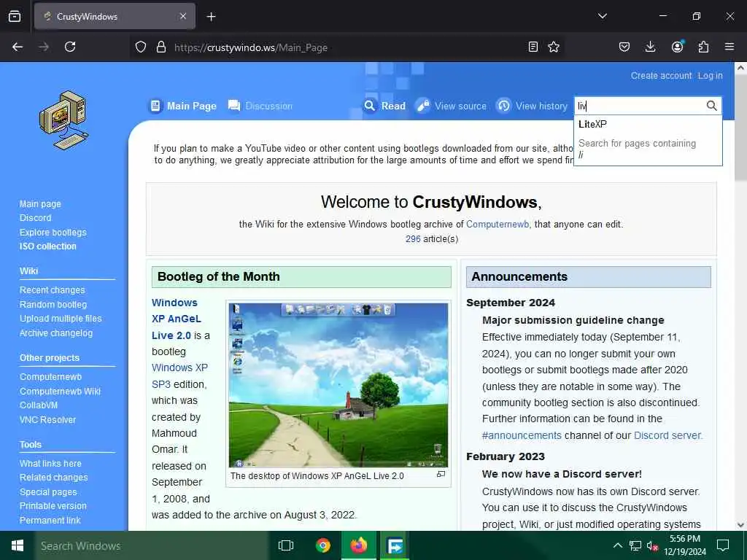Open Permanent link tool
The width and height of the screenshot is (747, 560).
50,520
